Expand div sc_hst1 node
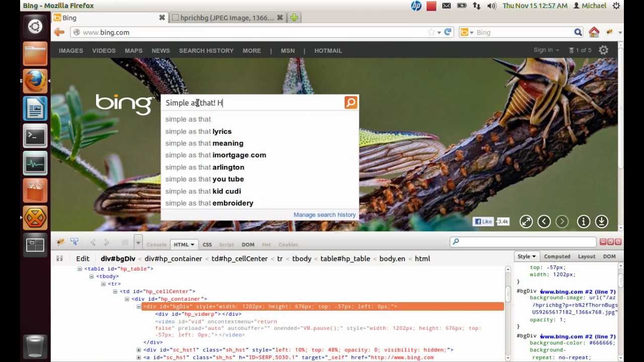 pyautogui.click(x=139, y=349)
